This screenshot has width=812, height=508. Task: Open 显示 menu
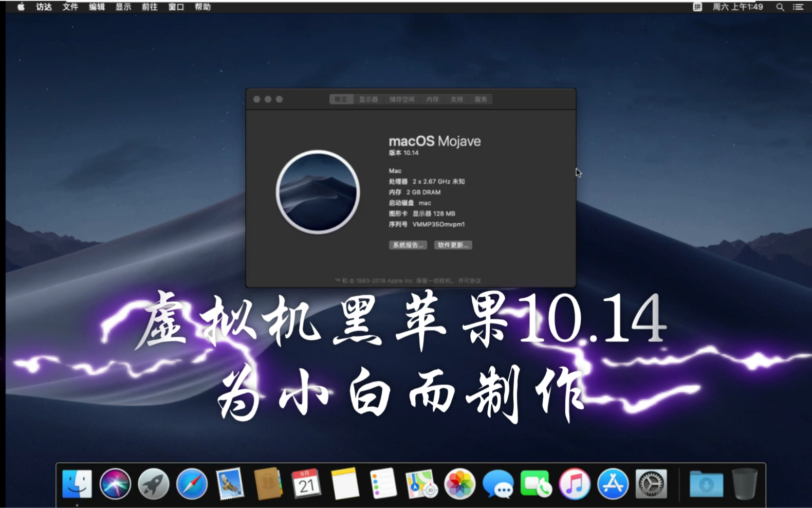(x=123, y=7)
